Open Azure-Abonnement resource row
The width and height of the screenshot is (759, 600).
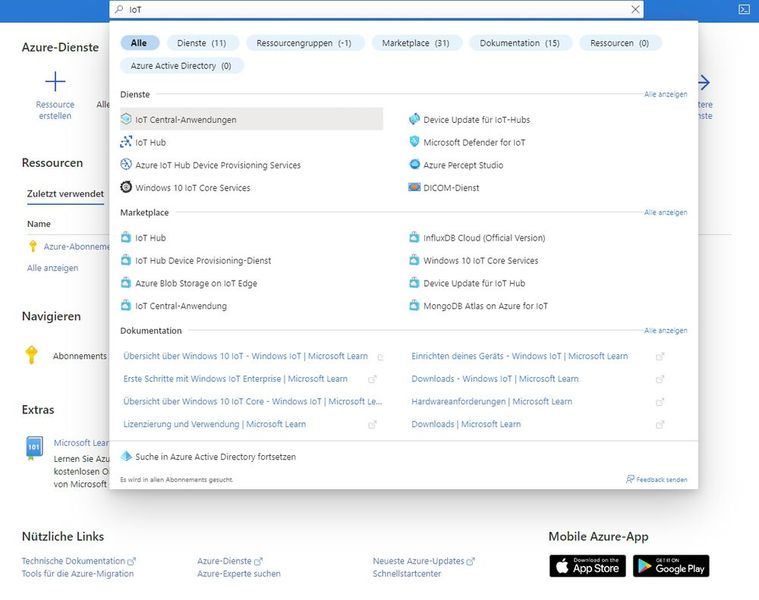point(77,246)
